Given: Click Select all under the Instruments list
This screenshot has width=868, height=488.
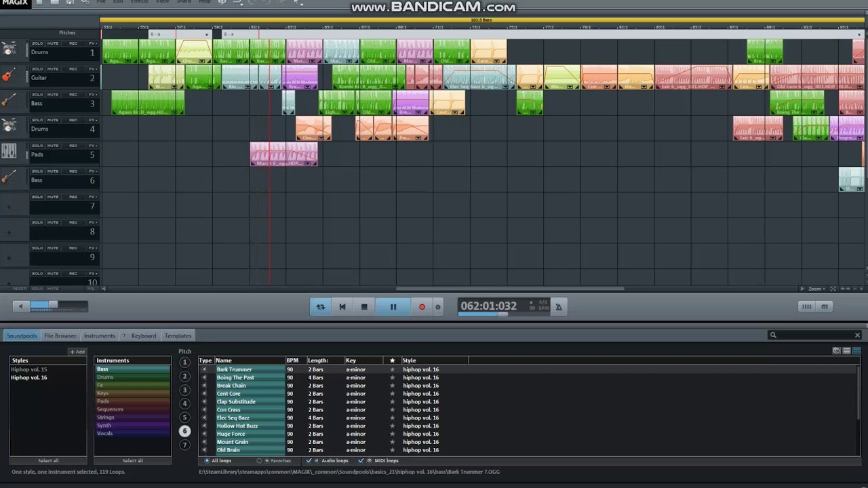Looking at the screenshot, I should click(132, 461).
